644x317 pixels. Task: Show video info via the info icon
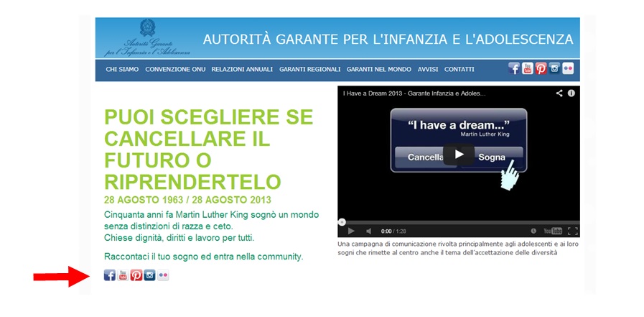point(571,93)
